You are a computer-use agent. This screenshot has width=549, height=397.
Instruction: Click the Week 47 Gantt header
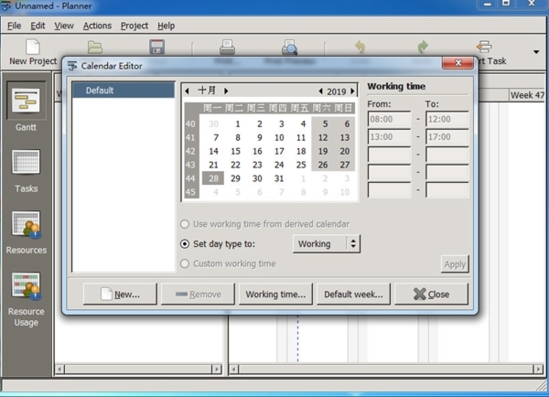tap(527, 95)
